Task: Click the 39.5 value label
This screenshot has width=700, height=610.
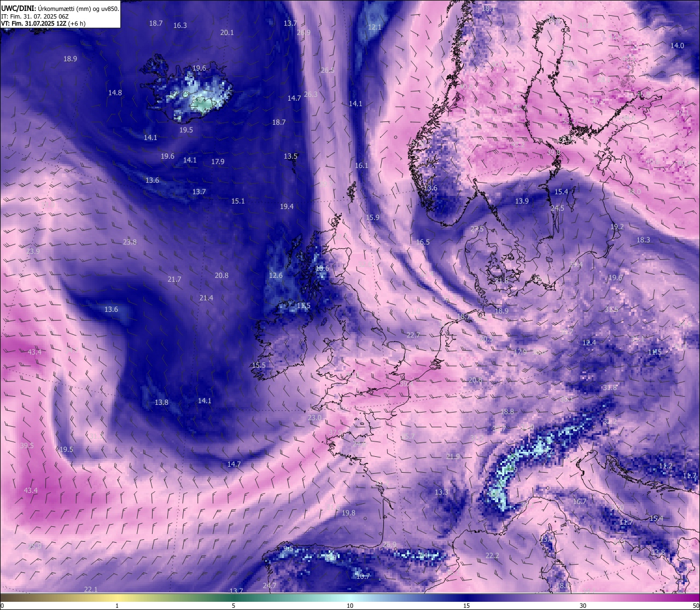Action: (x=27, y=446)
